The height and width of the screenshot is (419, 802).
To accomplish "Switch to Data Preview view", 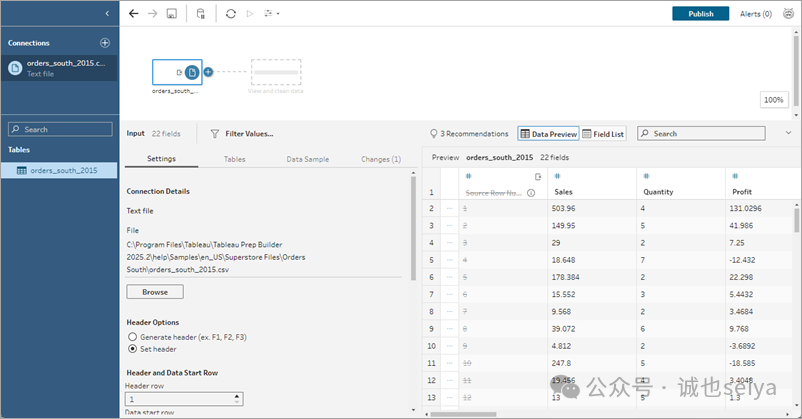I will 548,134.
